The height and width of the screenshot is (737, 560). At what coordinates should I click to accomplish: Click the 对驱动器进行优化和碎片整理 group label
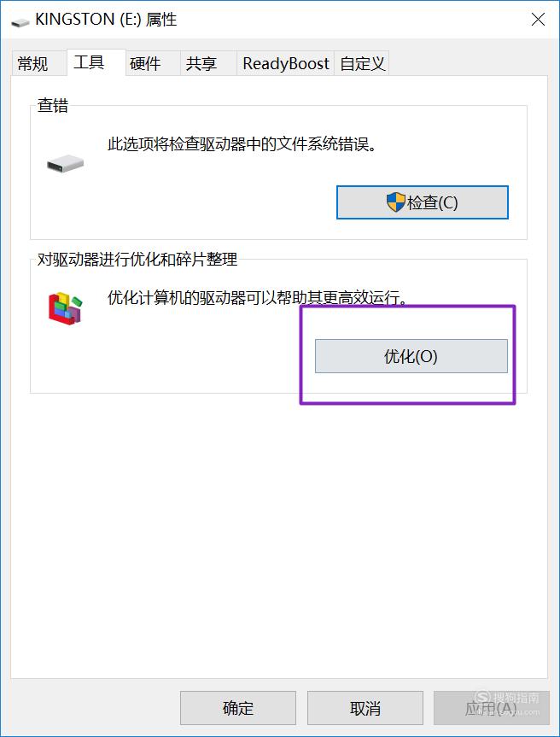point(137,259)
